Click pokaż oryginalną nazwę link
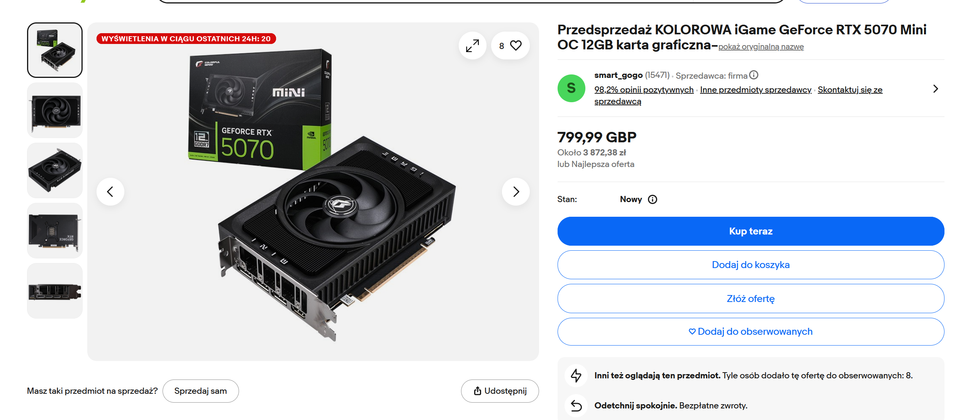The height and width of the screenshot is (420, 980). 761,47
